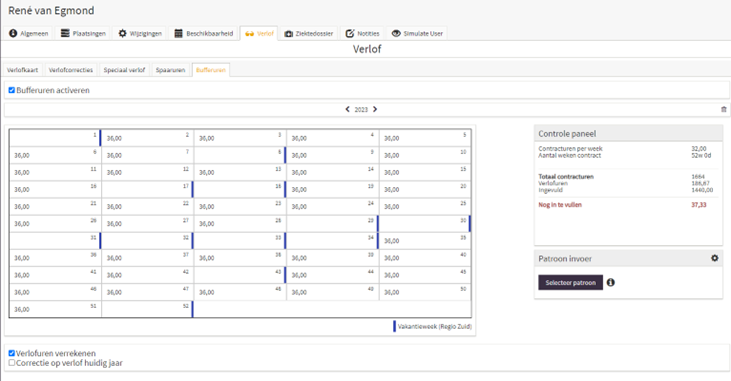
Task: Edit week 35 hours field
Action: coord(425,241)
